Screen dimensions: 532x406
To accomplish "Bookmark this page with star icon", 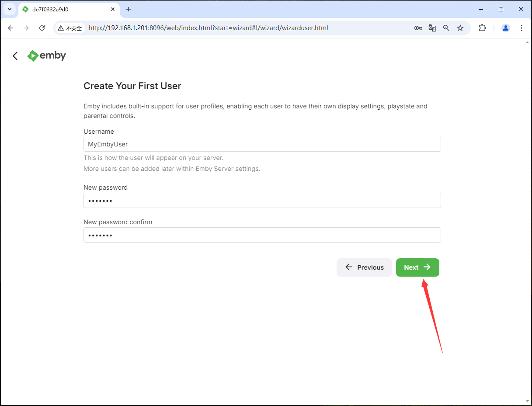I will tap(460, 28).
